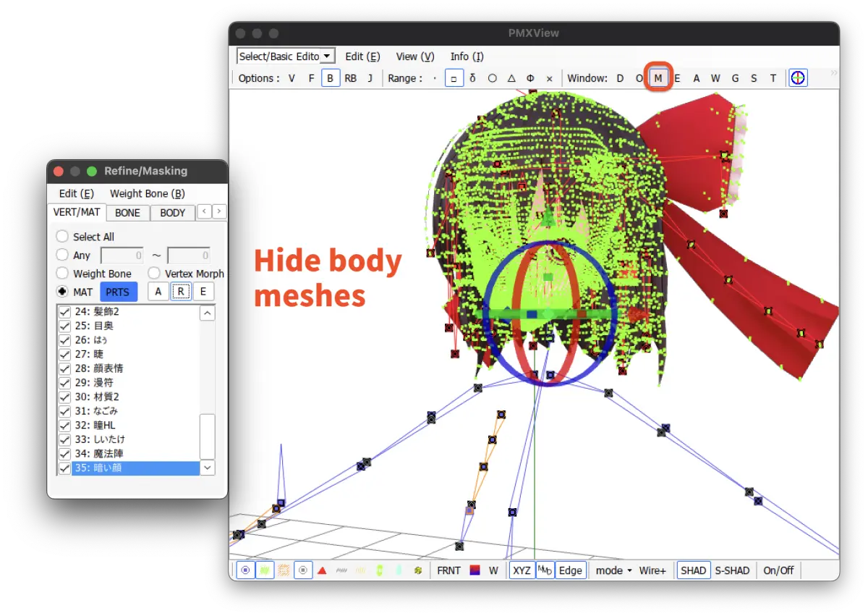Screen dimensions: 868x616
Task: Click the red-blue gradient square icon
Action: [x=475, y=570]
